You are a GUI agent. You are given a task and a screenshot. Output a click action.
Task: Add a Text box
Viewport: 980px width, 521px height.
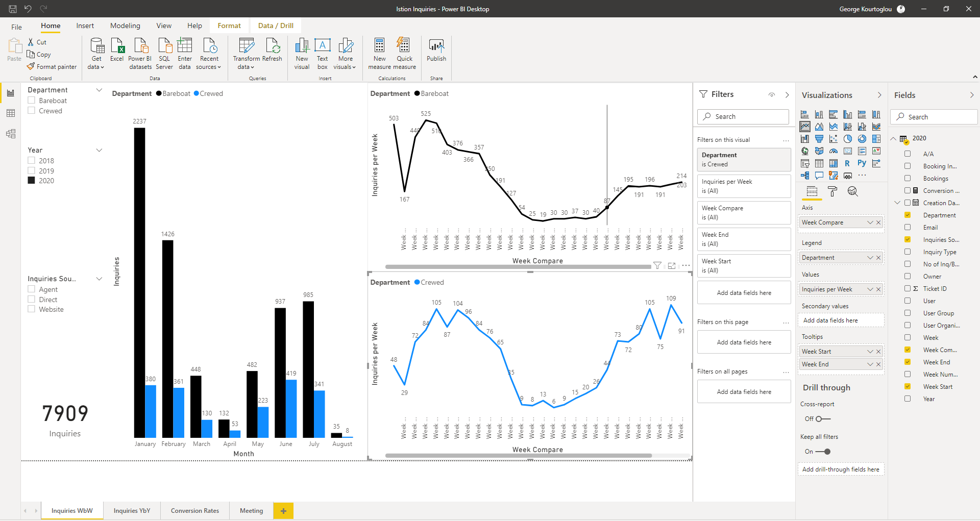322,53
